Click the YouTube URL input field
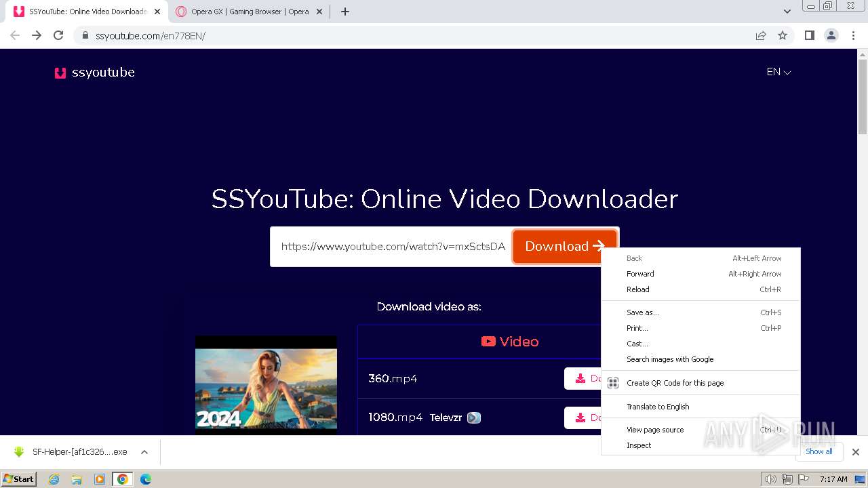 pyautogui.click(x=391, y=247)
